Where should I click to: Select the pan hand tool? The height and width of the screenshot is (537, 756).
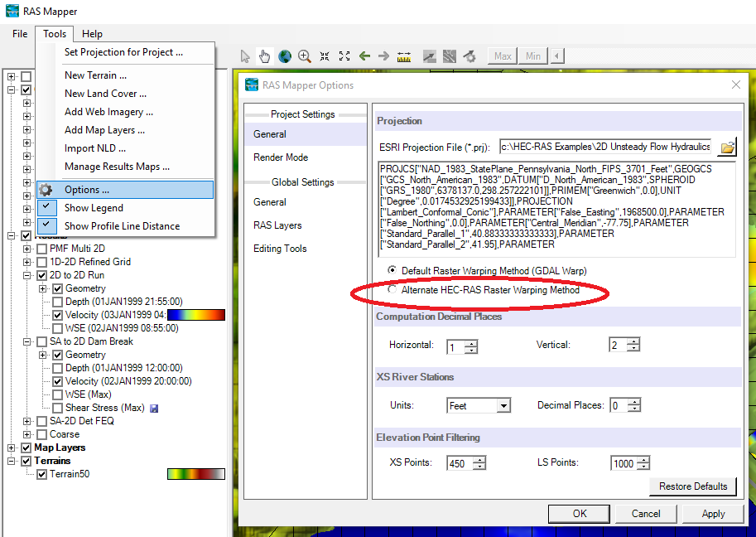(x=265, y=56)
